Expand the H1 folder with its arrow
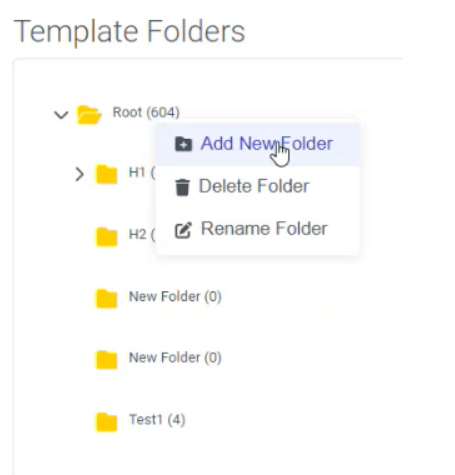455x475 pixels. [80, 174]
